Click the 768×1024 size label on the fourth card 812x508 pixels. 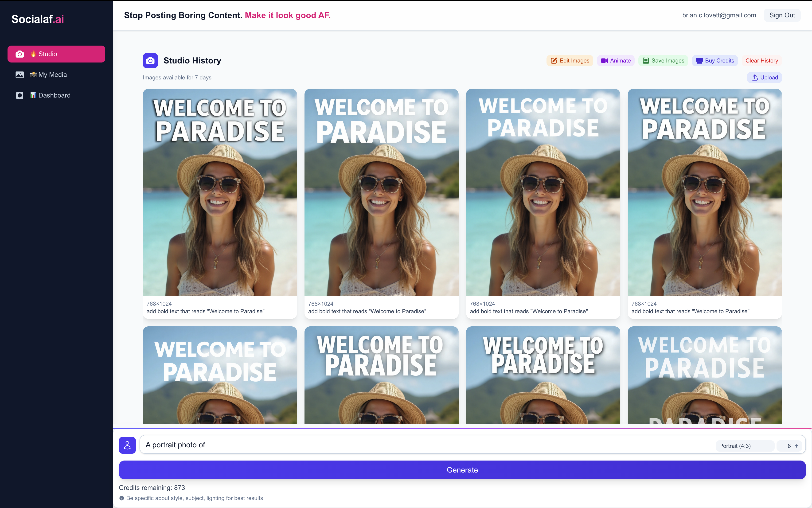click(x=644, y=304)
